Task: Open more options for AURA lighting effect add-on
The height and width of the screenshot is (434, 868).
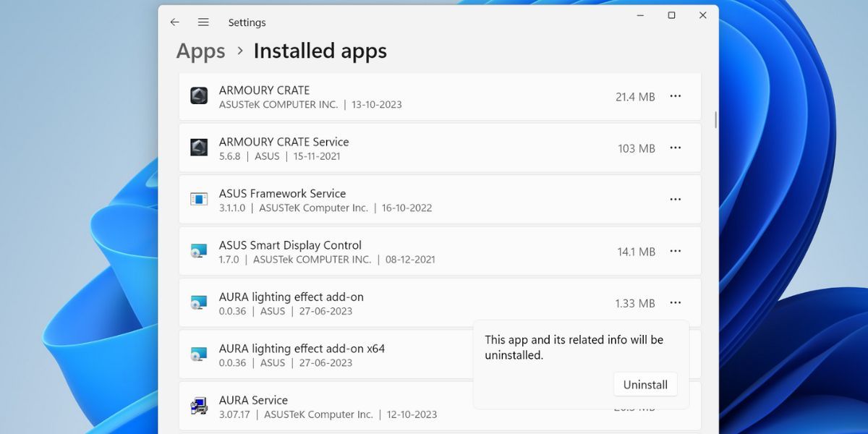Action: click(x=676, y=302)
